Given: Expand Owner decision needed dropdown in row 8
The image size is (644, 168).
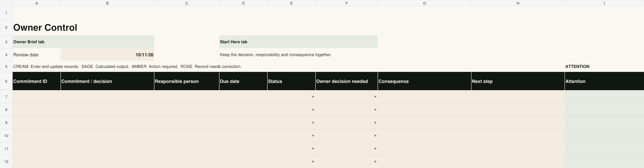Looking at the screenshot, I should [x=375, y=110].
